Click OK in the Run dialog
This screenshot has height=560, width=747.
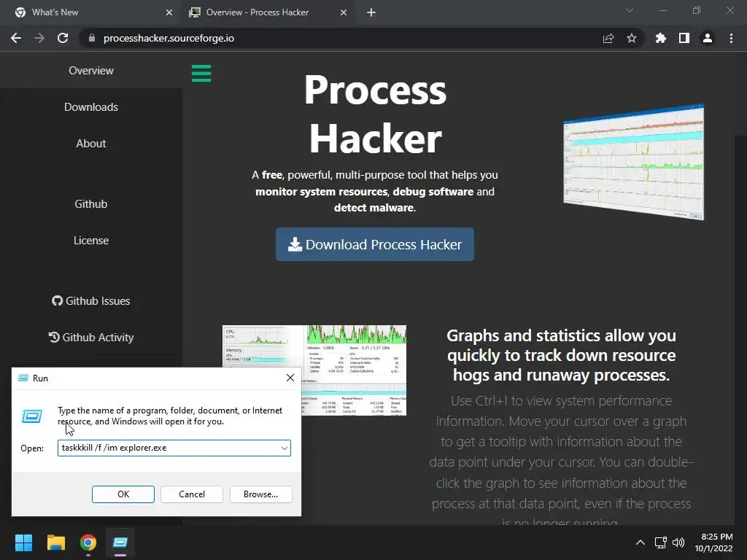[123, 494]
